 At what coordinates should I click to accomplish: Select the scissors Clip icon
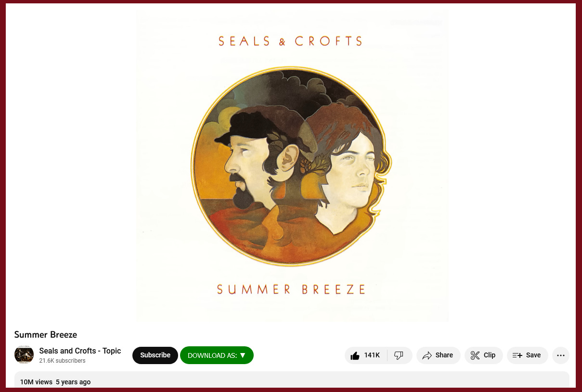click(x=475, y=355)
